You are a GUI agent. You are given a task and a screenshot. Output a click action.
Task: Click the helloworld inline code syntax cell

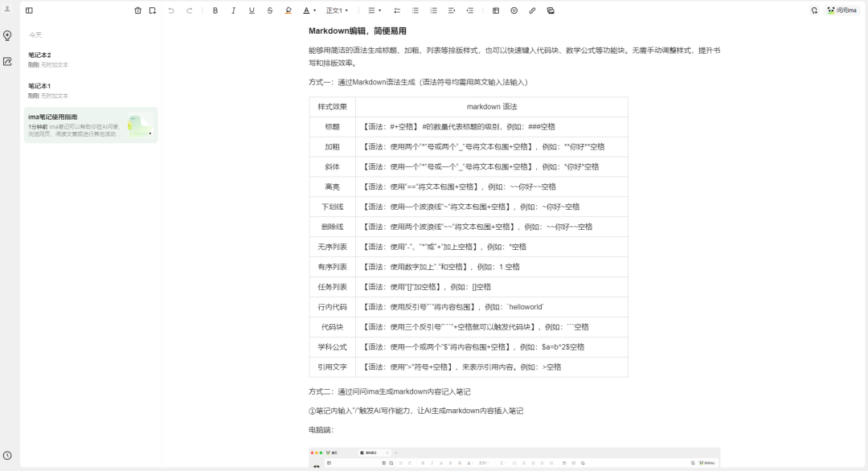click(x=492, y=307)
